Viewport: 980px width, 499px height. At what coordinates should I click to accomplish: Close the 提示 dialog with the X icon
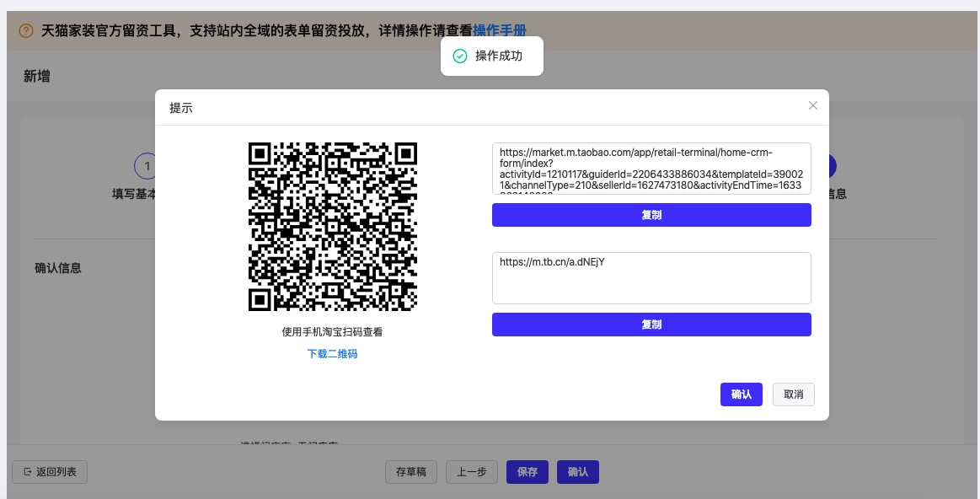click(812, 105)
